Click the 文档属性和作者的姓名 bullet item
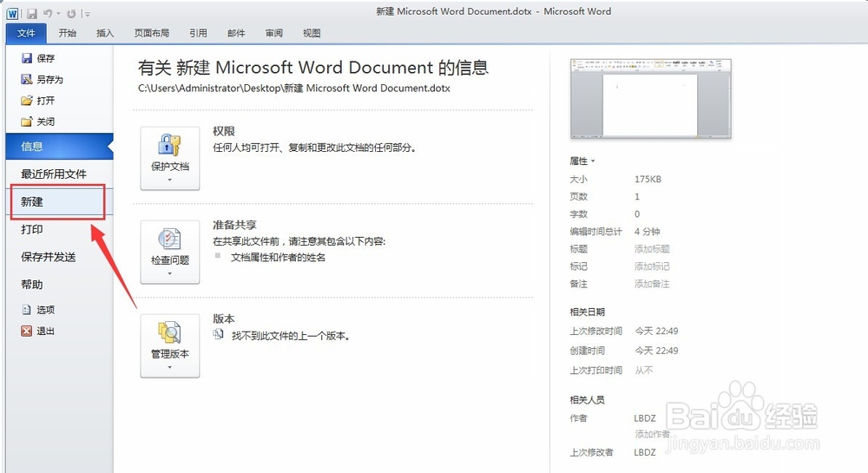The image size is (868, 473). [x=278, y=258]
